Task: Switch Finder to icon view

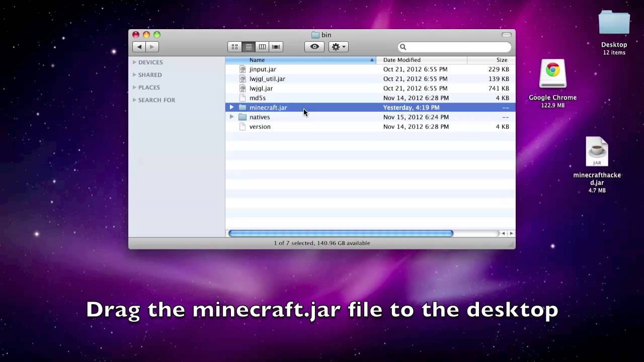Action: click(x=234, y=47)
